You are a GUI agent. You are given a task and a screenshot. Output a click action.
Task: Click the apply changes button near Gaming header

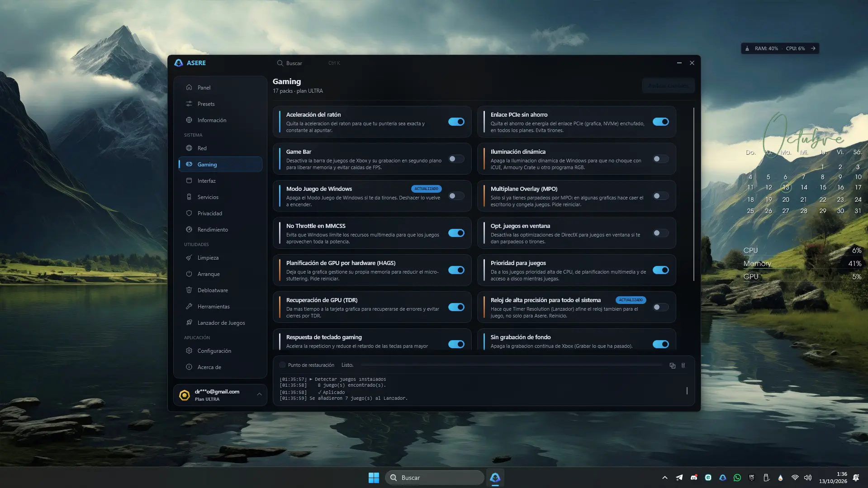click(x=668, y=85)
